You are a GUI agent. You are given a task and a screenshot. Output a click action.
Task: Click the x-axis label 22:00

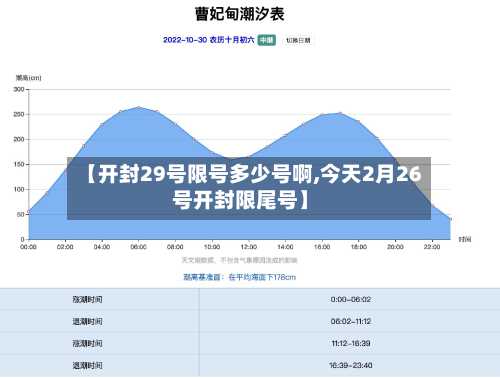point(432,247)
